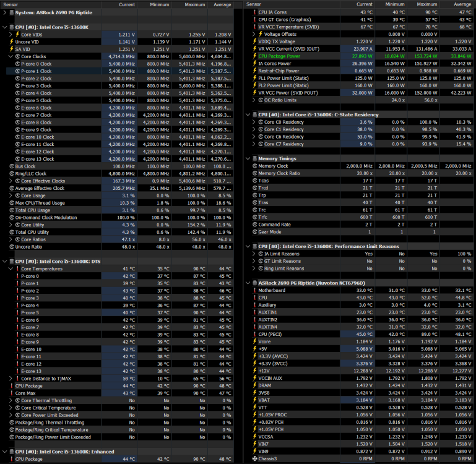Click the fan icon beside Chassis3
Screen dimensions: 476x464
(x=254, y=458)
